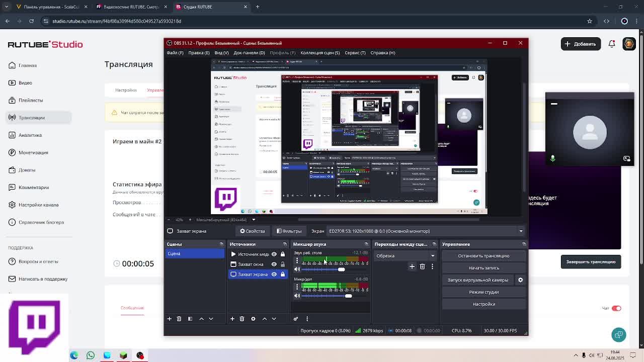Screen dimensions: 644x362
Task: Reload the browser page
Action: [x=31, y=21]
